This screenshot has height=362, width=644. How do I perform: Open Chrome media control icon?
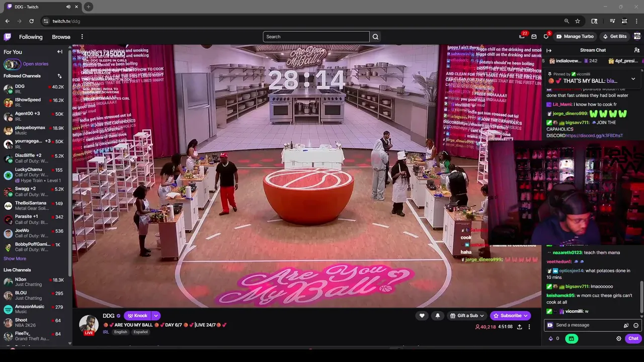tap(612, 21)
